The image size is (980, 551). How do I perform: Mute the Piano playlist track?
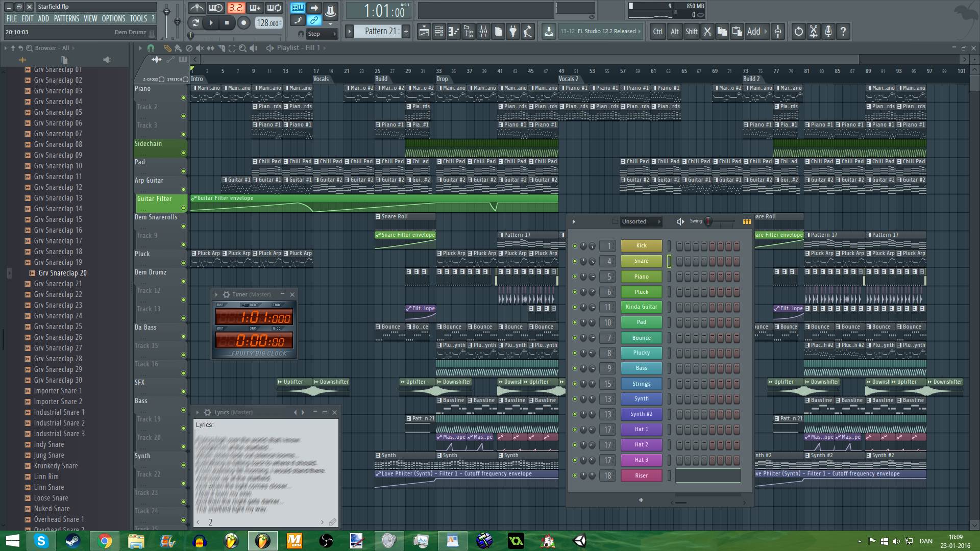point(183,97)
